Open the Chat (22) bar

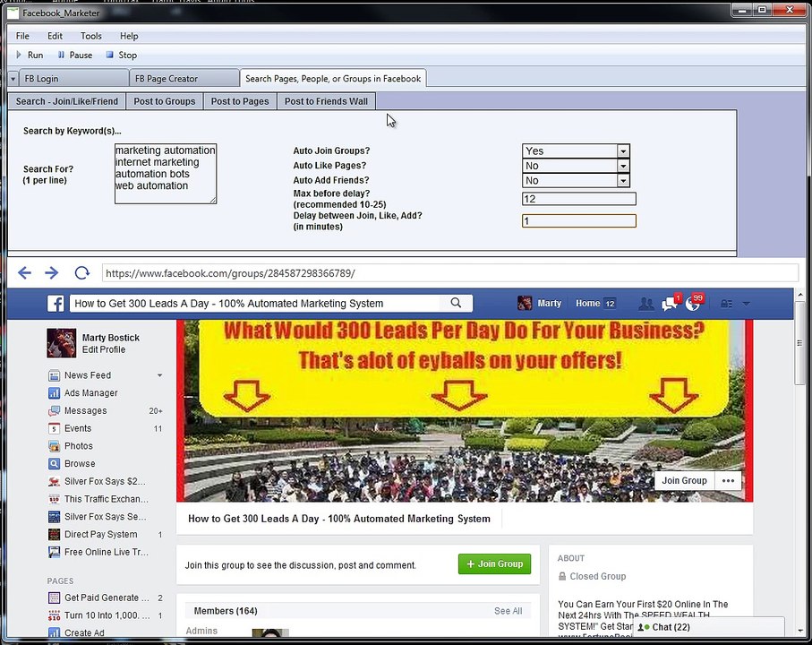(708, 627)
